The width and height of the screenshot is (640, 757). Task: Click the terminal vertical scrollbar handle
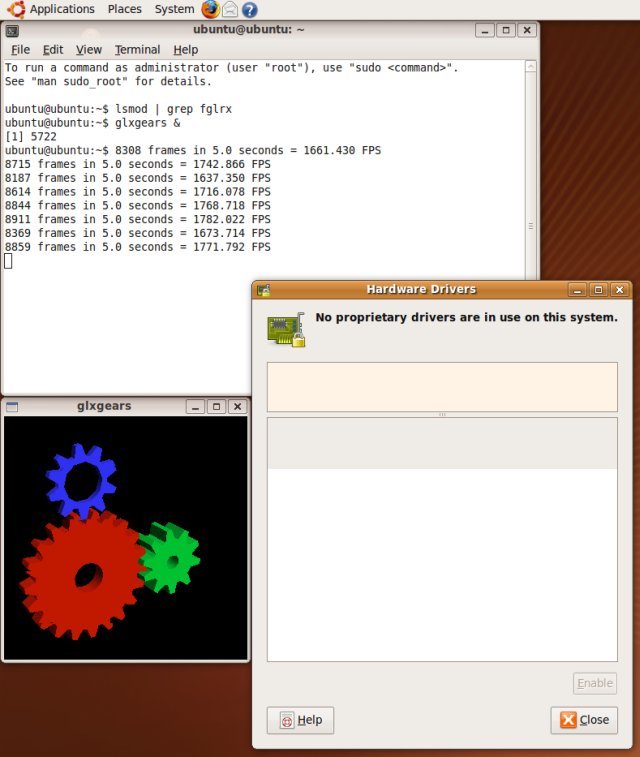530,226
